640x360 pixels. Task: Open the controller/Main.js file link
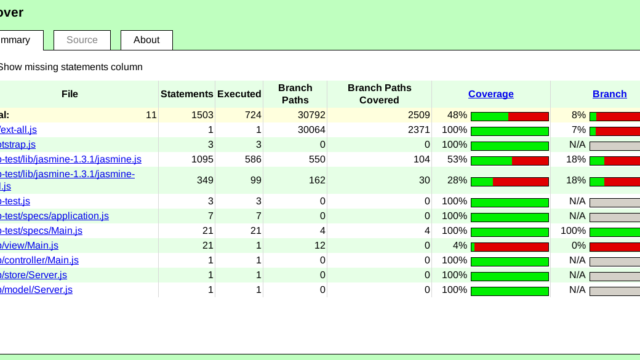[39, 260]
